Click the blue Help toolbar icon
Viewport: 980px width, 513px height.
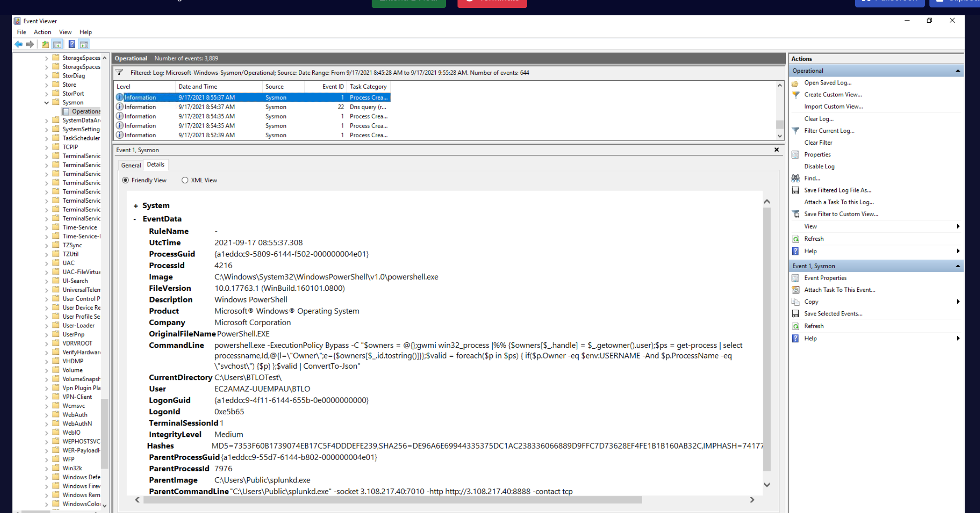pyautogui.click(x=71, y=45)
